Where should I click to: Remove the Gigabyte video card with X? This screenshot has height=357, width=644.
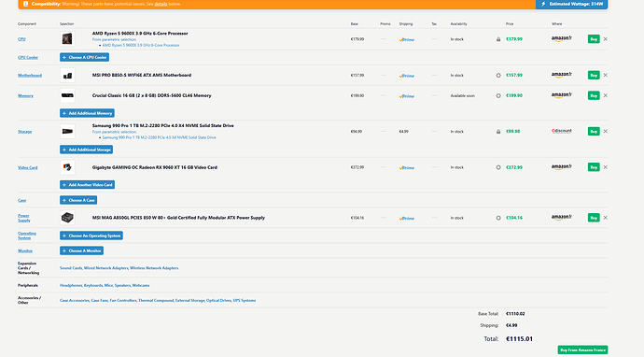tap(606, 167)
